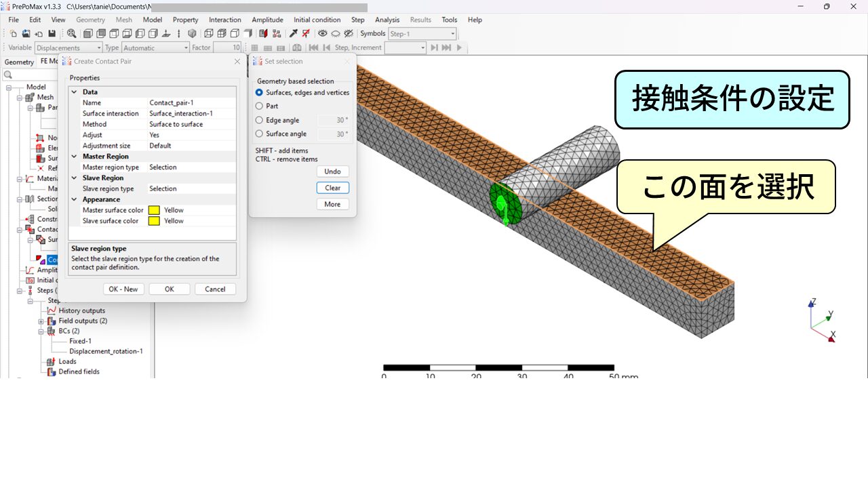Collapse the Appearance property category
The width and height of the screenshot is (868, 488).
[75, 200]
